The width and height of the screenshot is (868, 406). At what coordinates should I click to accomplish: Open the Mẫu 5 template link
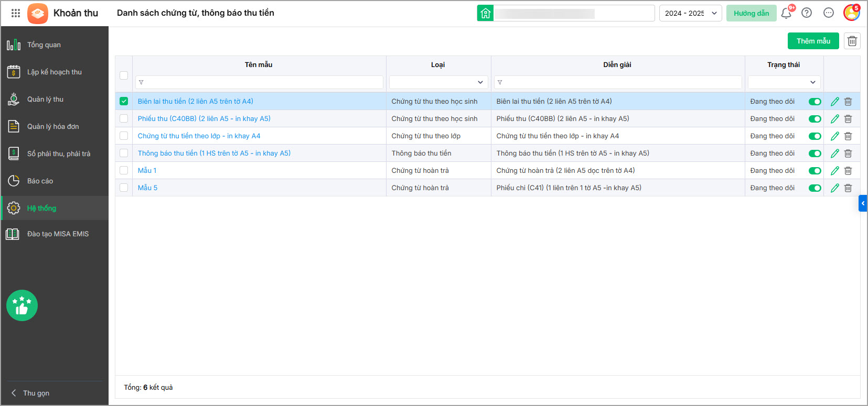coord(147,188)
